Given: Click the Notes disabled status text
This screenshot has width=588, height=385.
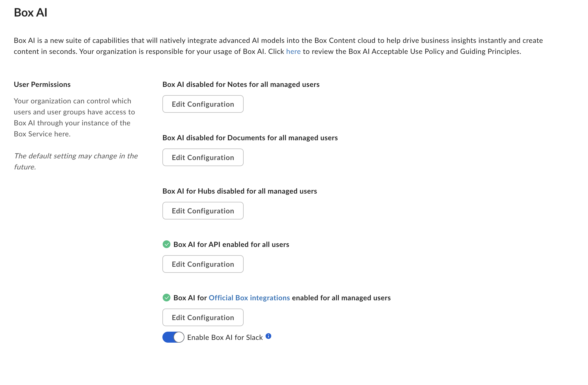Looking at the screenshot, I should pos(241,84).
